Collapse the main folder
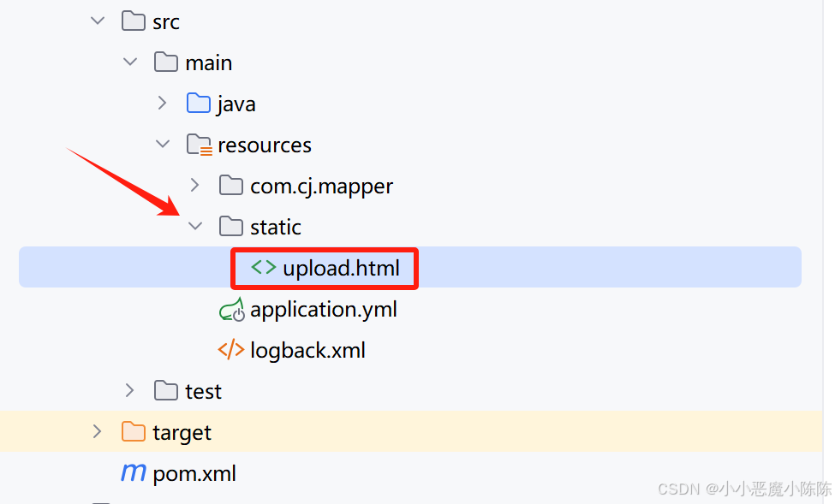The width and height of the screenshot is (835, 504). tap(130, 62)
